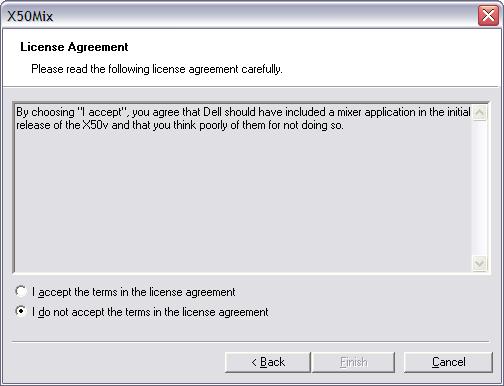Click the quoted "I accept" phrase in the license text
Viewport: 504px width, 386px height.
pyautogui.click(x=103, y=112)
